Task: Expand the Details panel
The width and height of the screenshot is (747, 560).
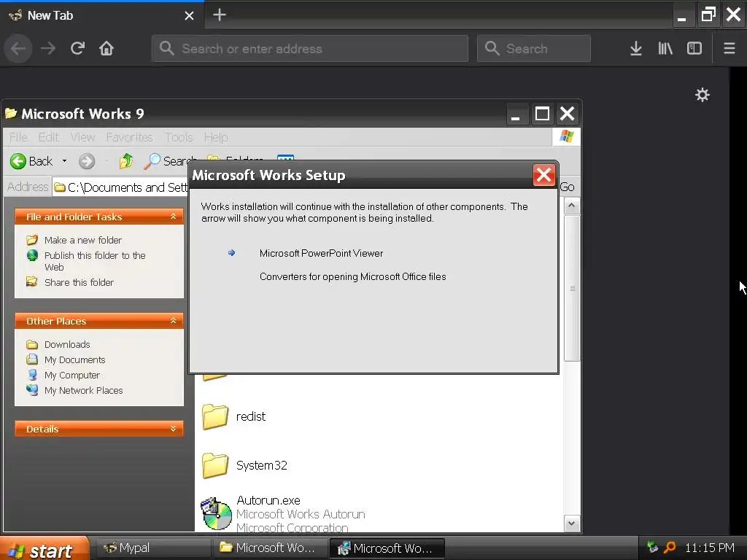Action: coord(174,429)
